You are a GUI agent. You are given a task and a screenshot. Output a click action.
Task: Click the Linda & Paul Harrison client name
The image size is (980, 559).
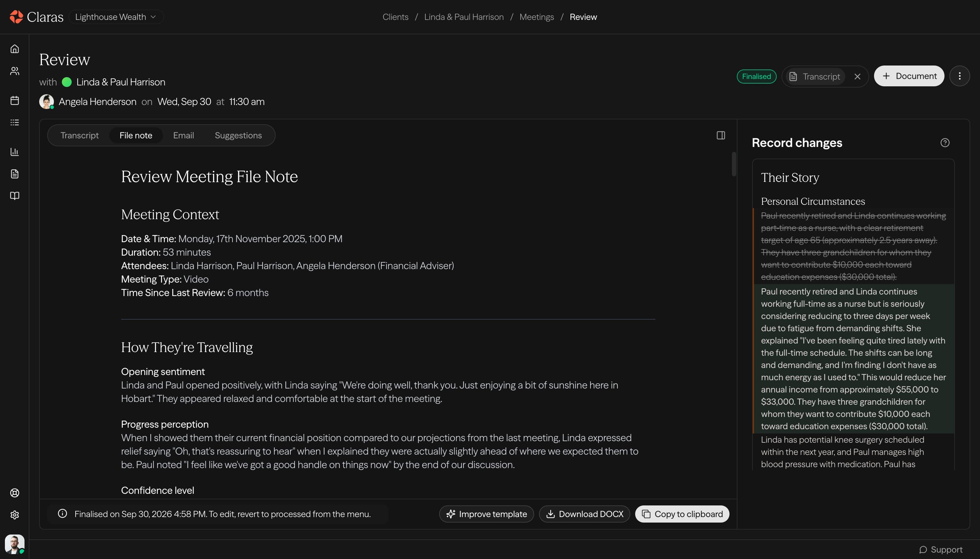[121, 82]
